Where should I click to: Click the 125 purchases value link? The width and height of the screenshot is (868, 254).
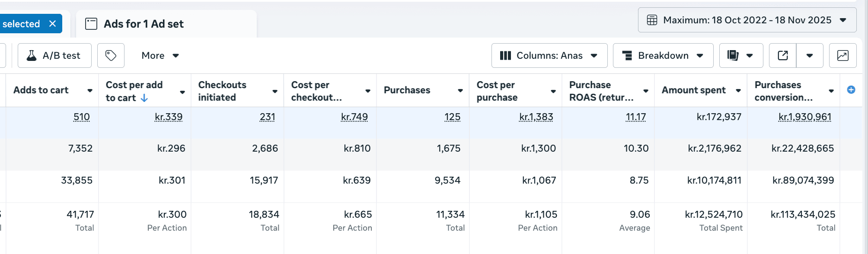[452, 117]
